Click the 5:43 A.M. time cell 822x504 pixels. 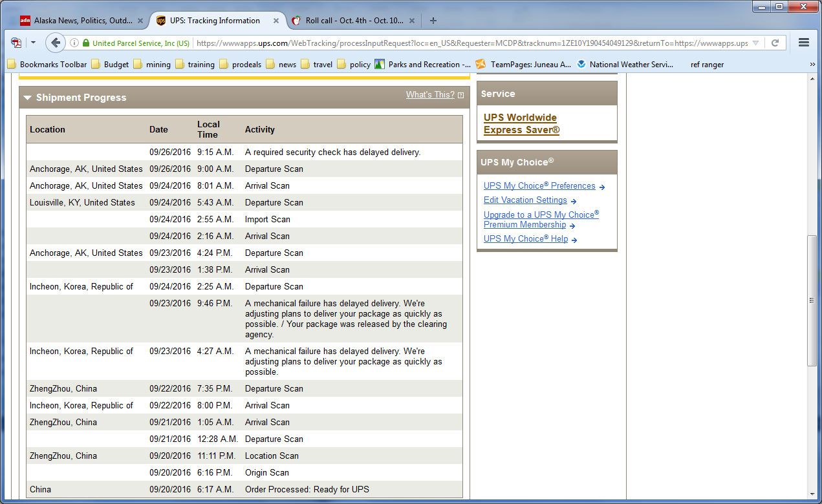point(215,203)
